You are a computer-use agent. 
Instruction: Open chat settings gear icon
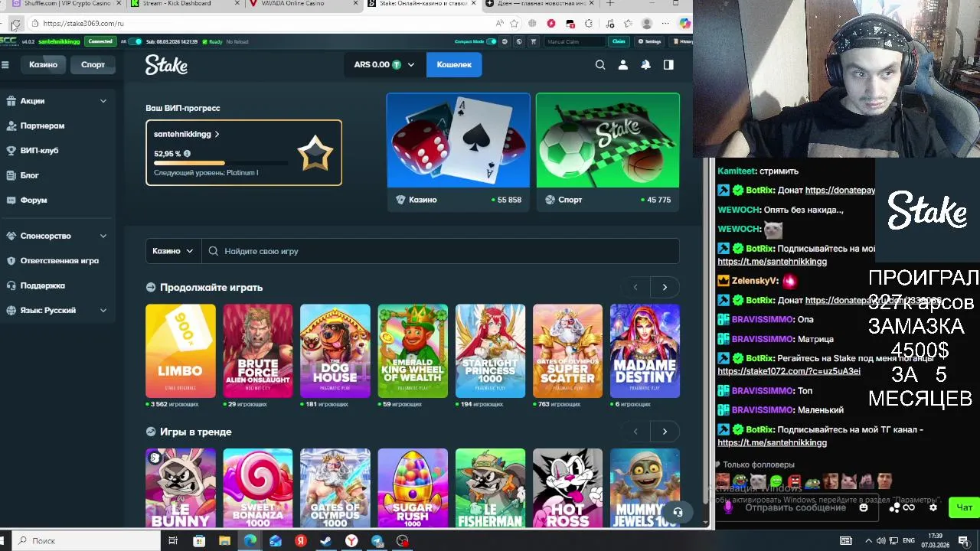933,507
